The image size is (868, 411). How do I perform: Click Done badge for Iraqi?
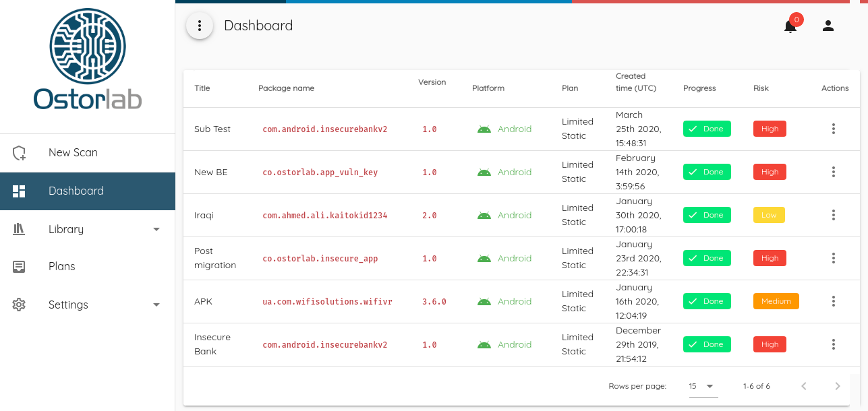coord(707,215)
